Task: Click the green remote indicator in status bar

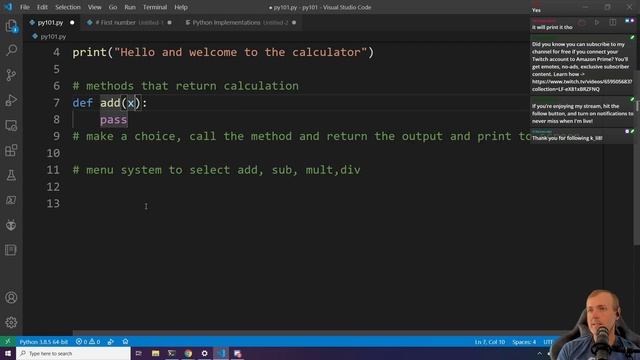Action: point(8,342)
